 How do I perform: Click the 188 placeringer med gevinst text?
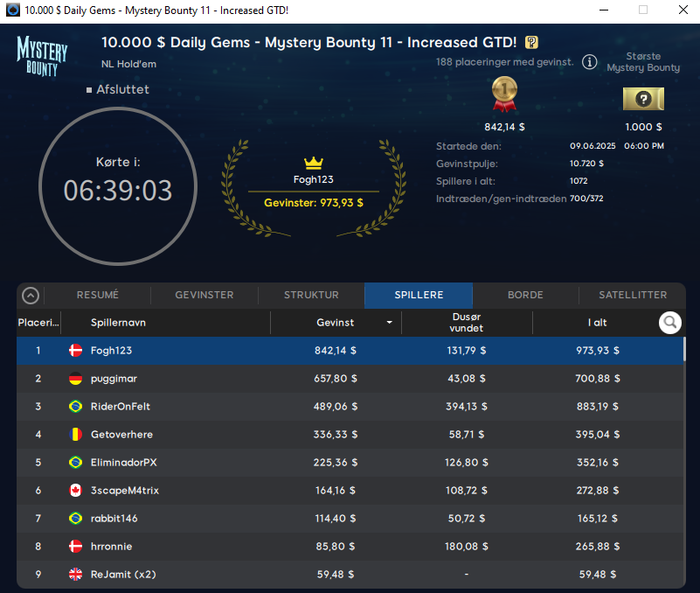(505, 62)
